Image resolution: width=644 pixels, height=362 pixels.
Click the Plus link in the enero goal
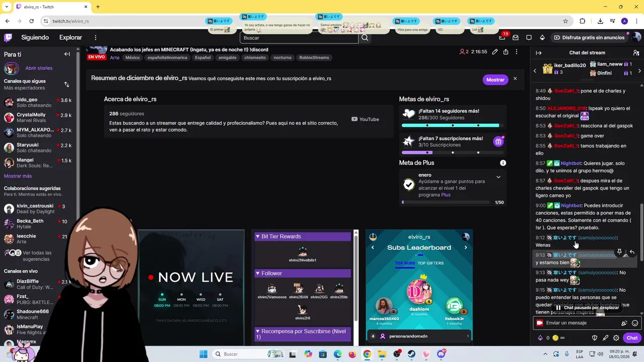pos(446,195)
